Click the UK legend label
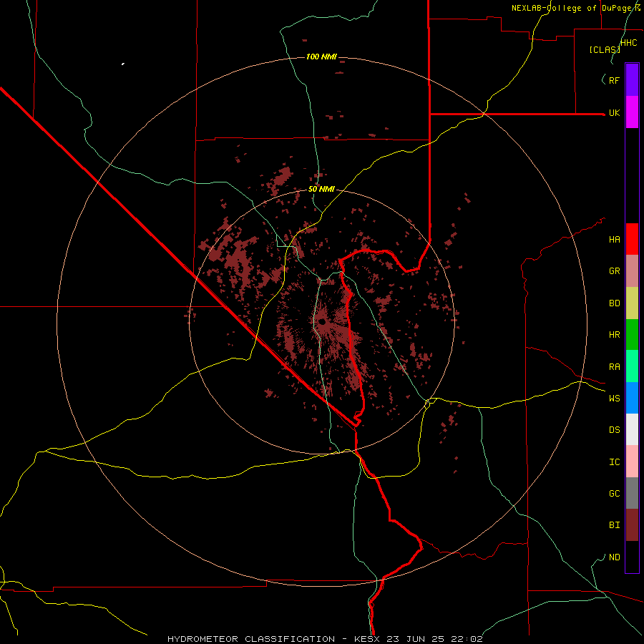 (614, 113)
